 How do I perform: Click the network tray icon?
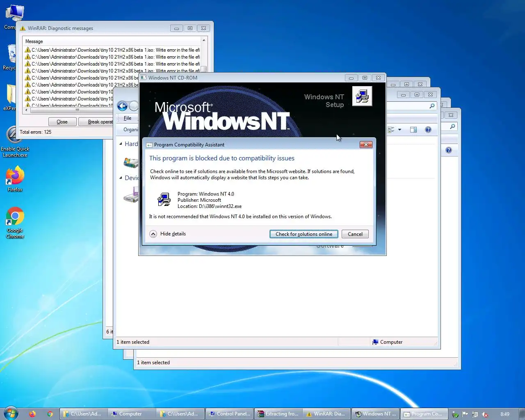[475, 414]
